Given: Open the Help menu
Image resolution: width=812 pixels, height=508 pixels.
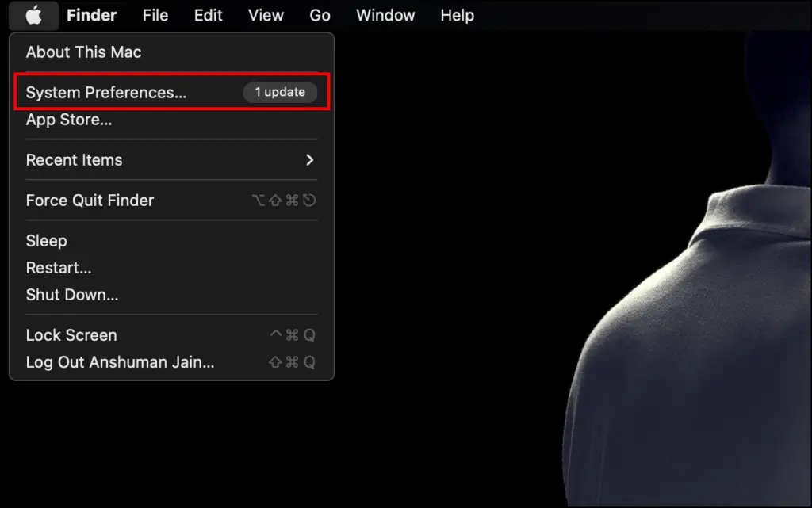Looking at the screenshot, I should (458, 16).
